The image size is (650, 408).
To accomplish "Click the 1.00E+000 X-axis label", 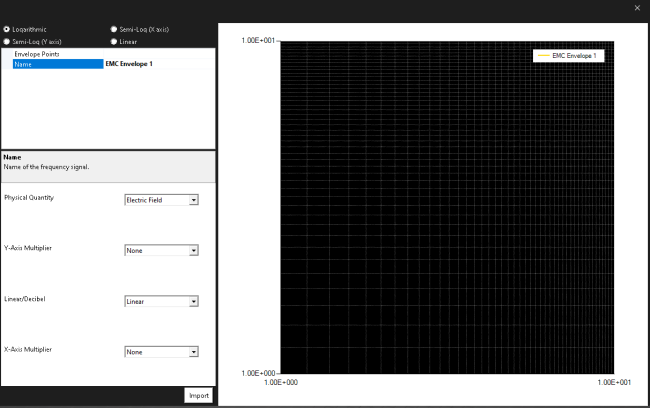I will [x=281, y=382].
